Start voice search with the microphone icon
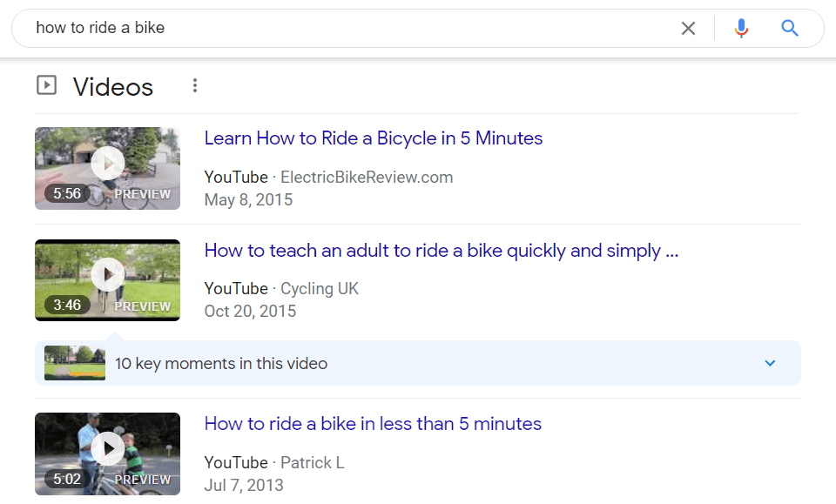Screen dimensions: 836x504 pos(741,28)
